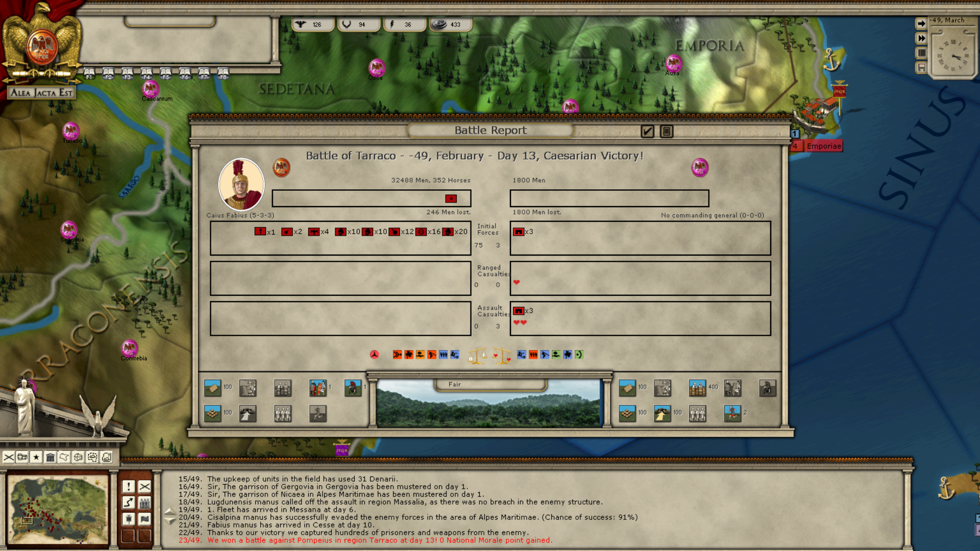This screenshot has height=551, width=980.
Task: Select the Contrebia city marker
Action: pos(130,348)
